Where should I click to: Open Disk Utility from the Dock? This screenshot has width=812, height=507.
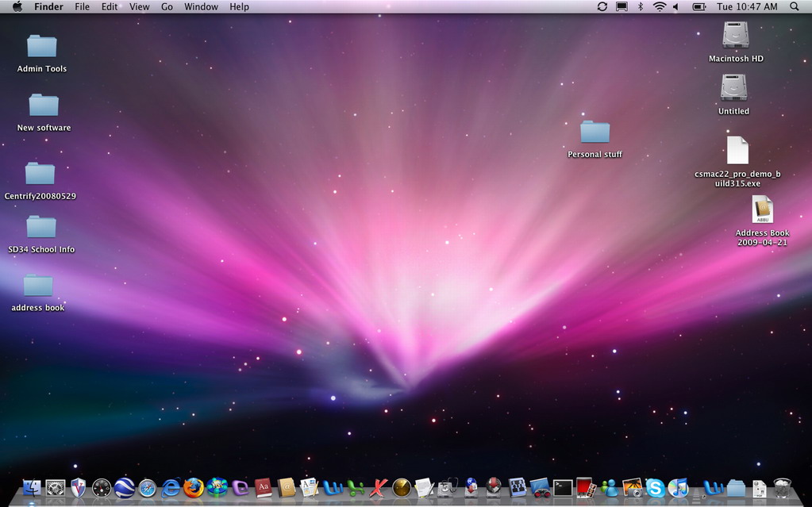pyautogui.click(x=448, y=488)
